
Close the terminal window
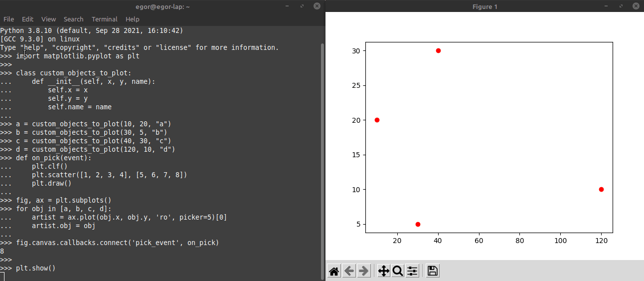(x=317, y=6)
